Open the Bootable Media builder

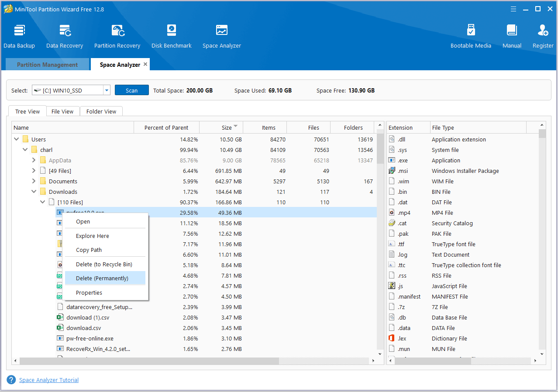pyautogui.click(x=471, y=36)
